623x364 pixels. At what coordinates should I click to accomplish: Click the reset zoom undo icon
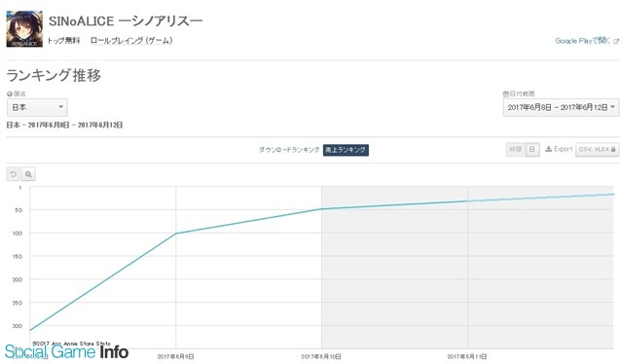[x=13, y=174]
